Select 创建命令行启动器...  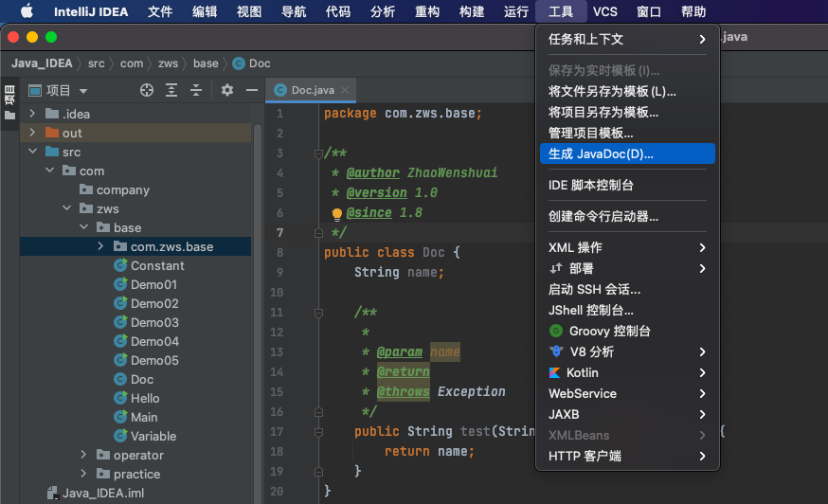(627, 217)
